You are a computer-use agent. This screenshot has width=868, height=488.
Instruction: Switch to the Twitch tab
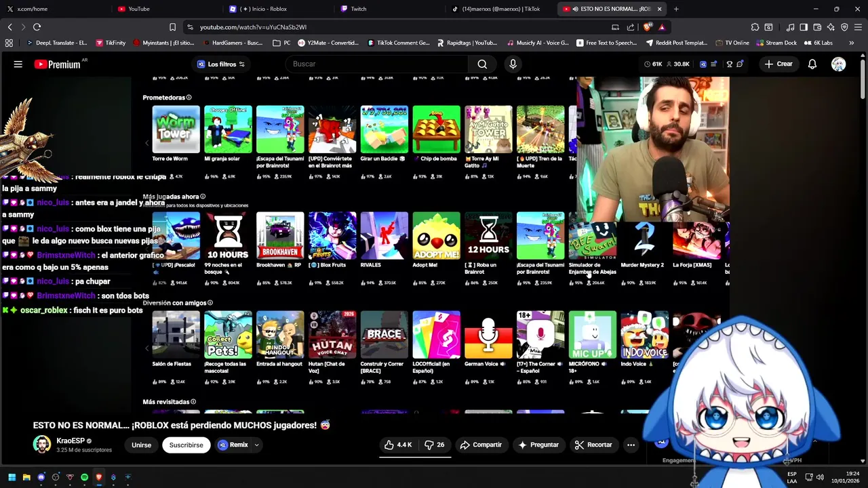click(389, 9)
